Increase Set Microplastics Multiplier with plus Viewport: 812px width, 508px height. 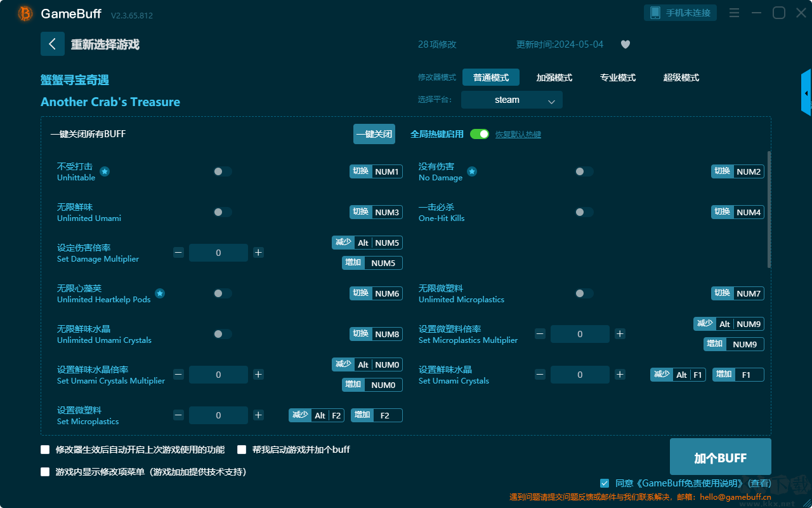(x=620, y=334)
